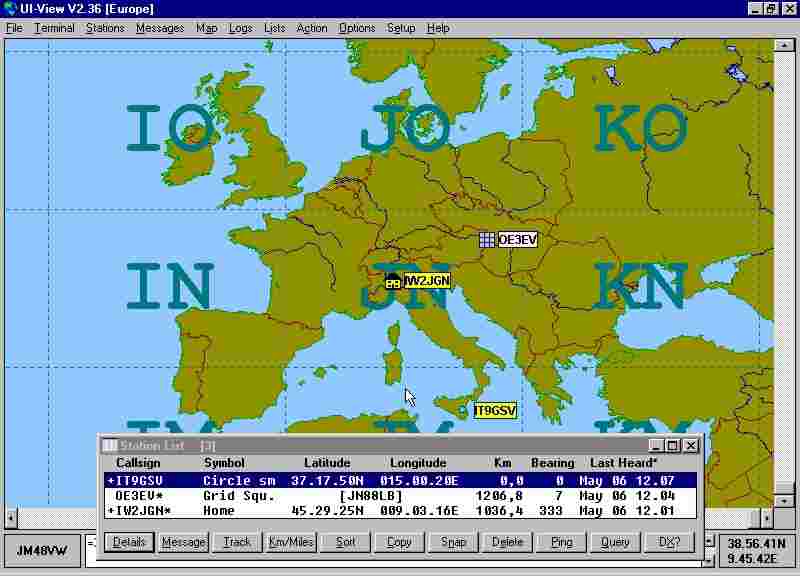Select the IW2JGN* row in Station List
Screen dimensions: 800x576
point(401,511)
